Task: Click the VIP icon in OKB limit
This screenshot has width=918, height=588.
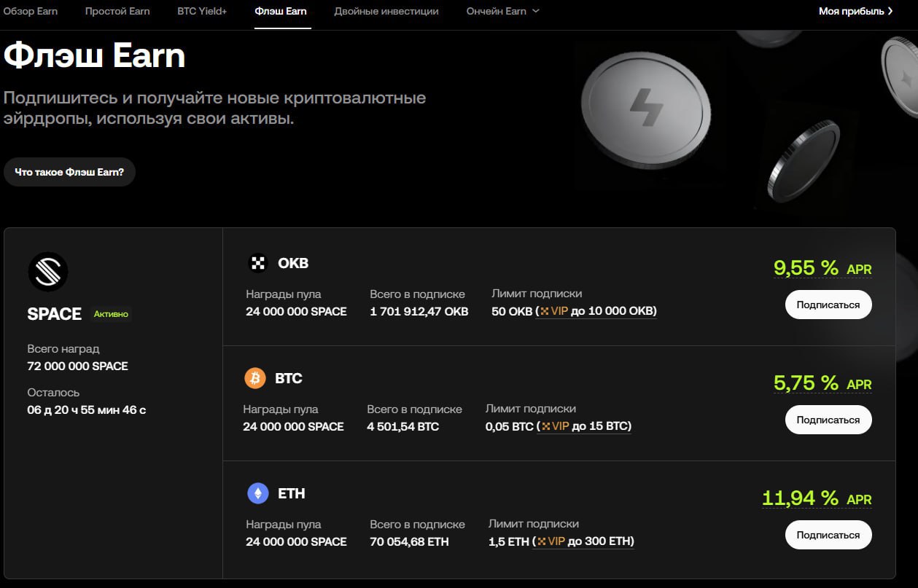Action: click(545, 312)
